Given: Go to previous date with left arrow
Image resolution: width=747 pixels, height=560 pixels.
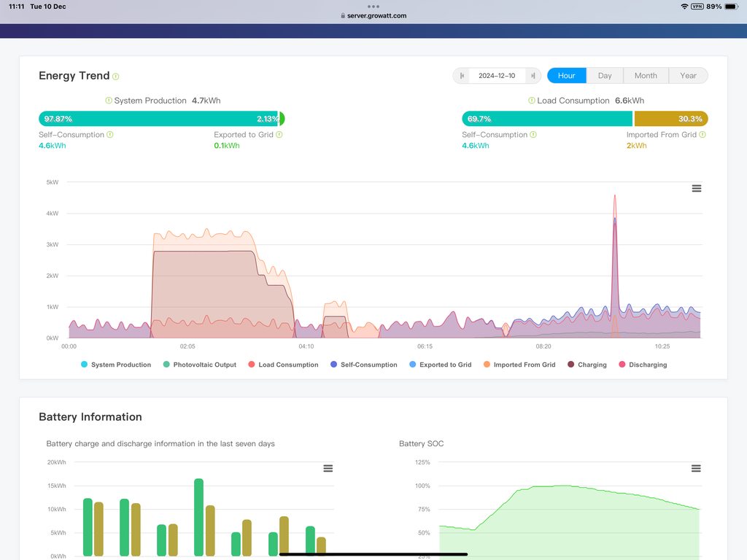Looking at the screenshot, I should tap(462, 76).
